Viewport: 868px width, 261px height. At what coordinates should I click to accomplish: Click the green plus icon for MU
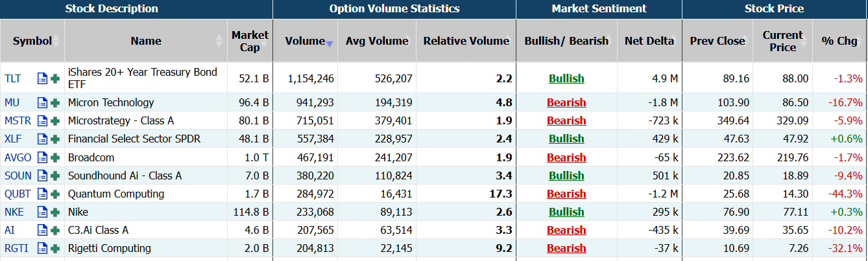[55, 102]
